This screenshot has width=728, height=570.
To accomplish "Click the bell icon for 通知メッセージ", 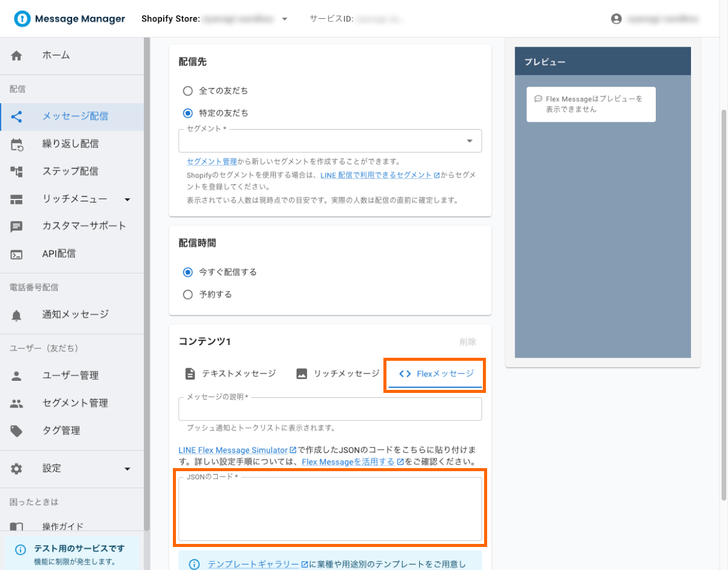I will coord(16,315).
